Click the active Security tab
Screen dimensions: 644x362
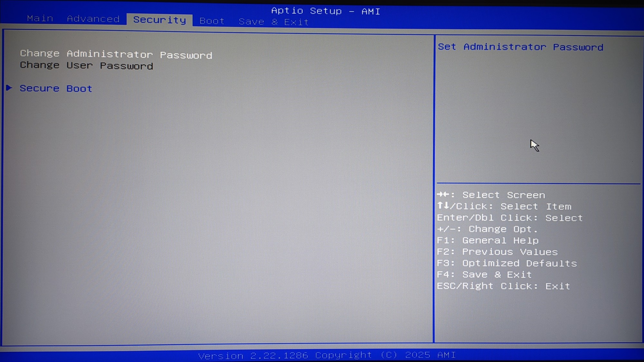160,20
